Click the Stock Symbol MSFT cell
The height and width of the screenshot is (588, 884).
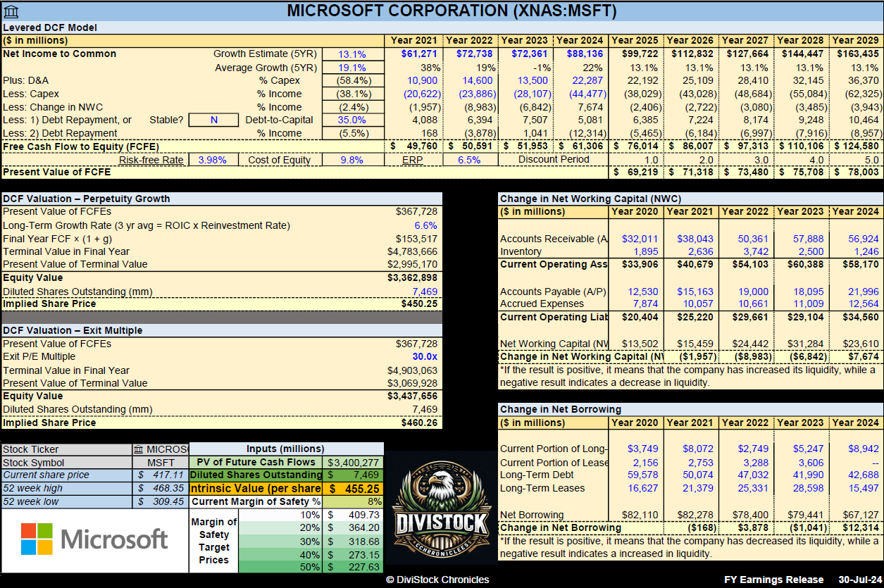tap(161, 463)
